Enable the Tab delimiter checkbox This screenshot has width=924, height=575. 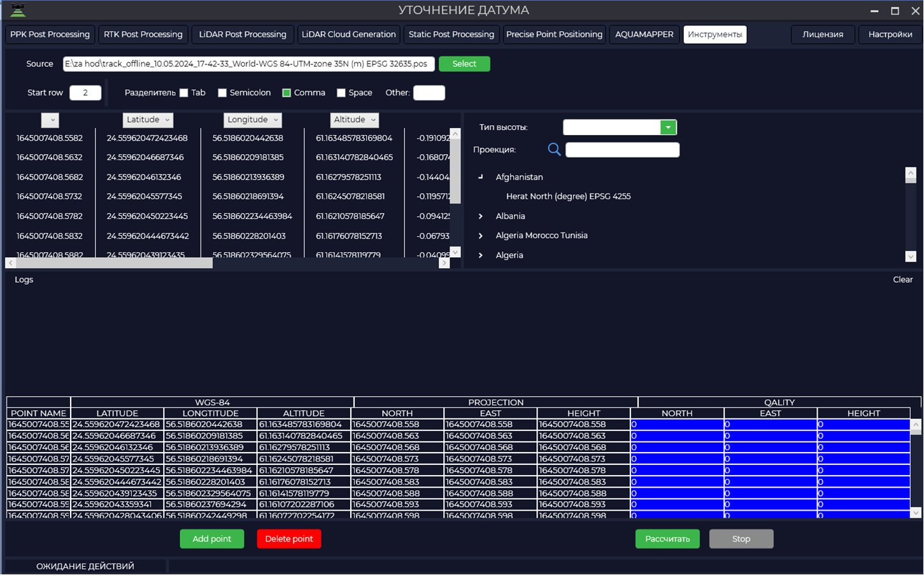coord(184,93)
